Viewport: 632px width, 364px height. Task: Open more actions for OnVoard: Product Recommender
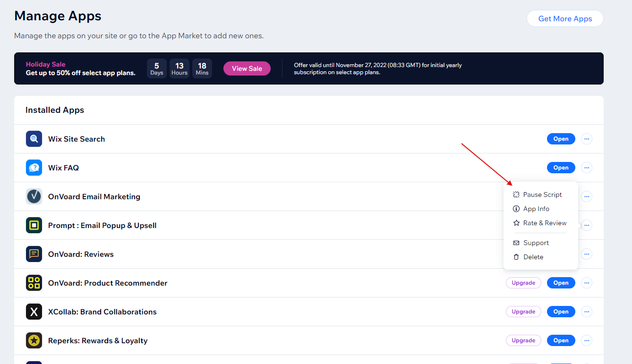coord(587,283)
